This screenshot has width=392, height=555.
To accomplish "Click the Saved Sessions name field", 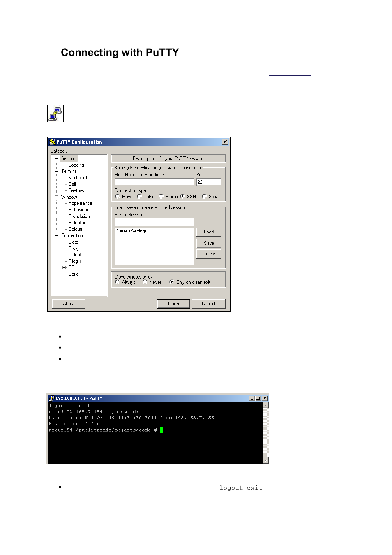I will tap(154, 222).
